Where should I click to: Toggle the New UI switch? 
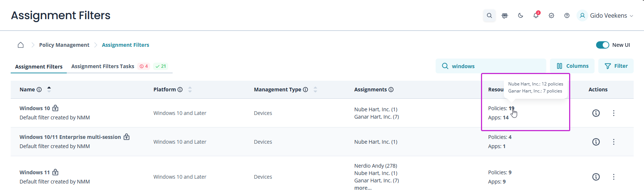[x=602, y=45]
